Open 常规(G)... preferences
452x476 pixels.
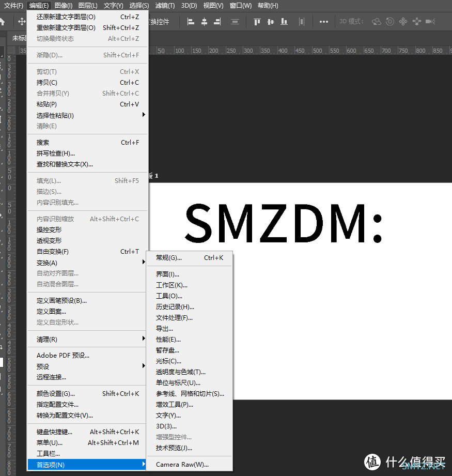pos(190,258)
